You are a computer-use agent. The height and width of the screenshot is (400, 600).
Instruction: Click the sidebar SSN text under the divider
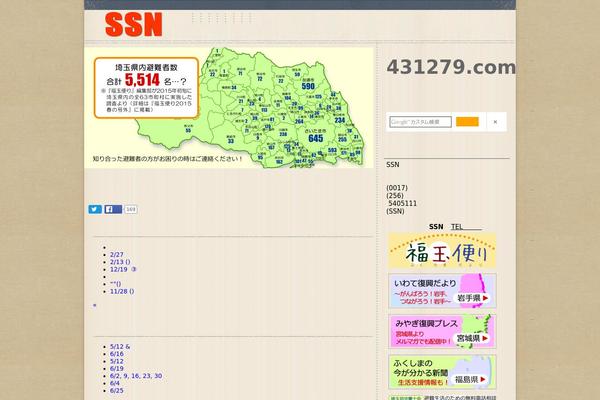[393, 165]
